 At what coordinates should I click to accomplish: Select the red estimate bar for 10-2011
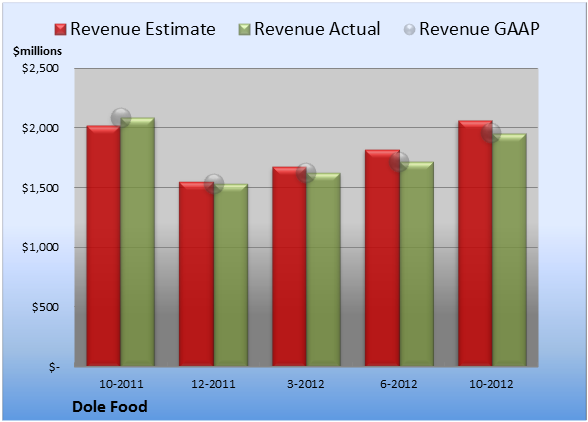[x=104, y=246]
